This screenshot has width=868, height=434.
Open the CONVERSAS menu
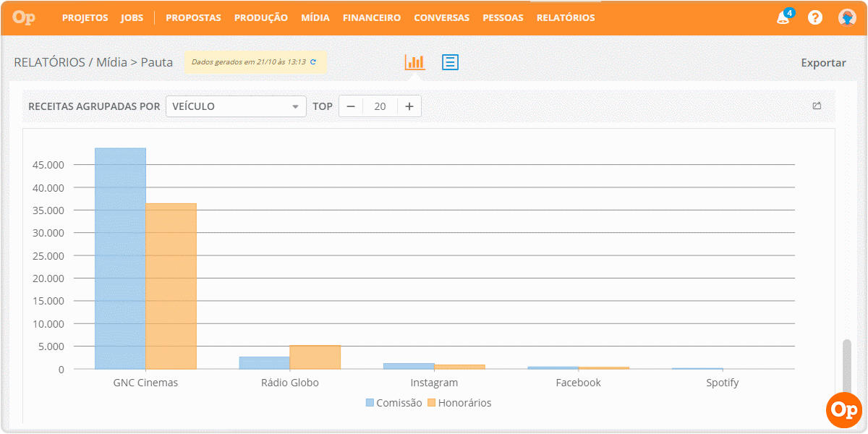[441, 17]
